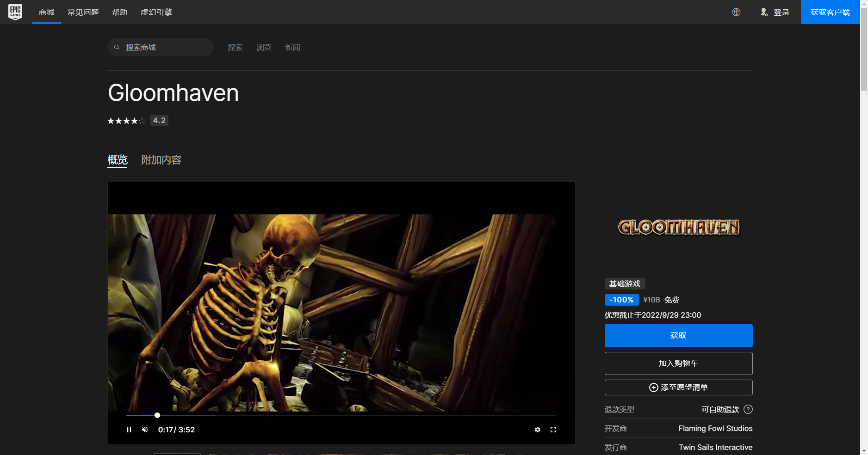Switch to the 附加内容 tab

[x=161, y=160]
